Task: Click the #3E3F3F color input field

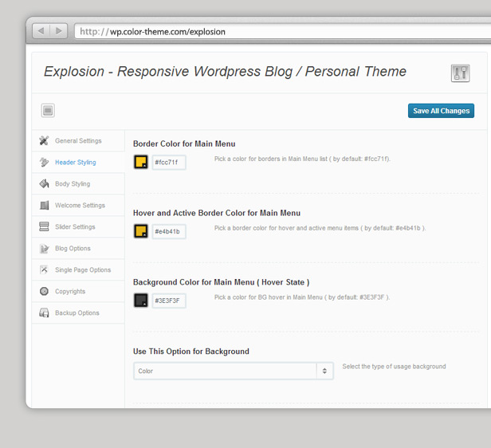Action: pos(169,301)
